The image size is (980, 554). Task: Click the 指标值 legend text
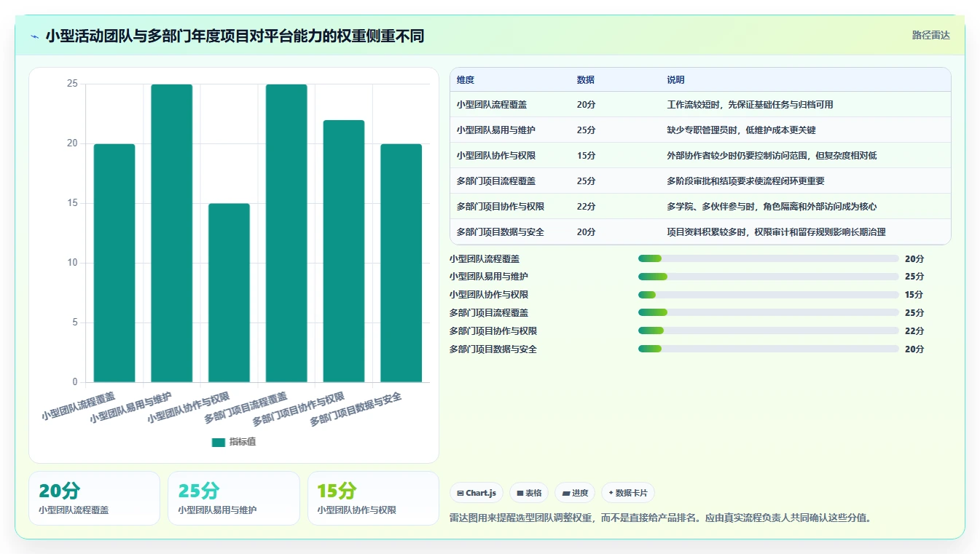tap(243, 442)
